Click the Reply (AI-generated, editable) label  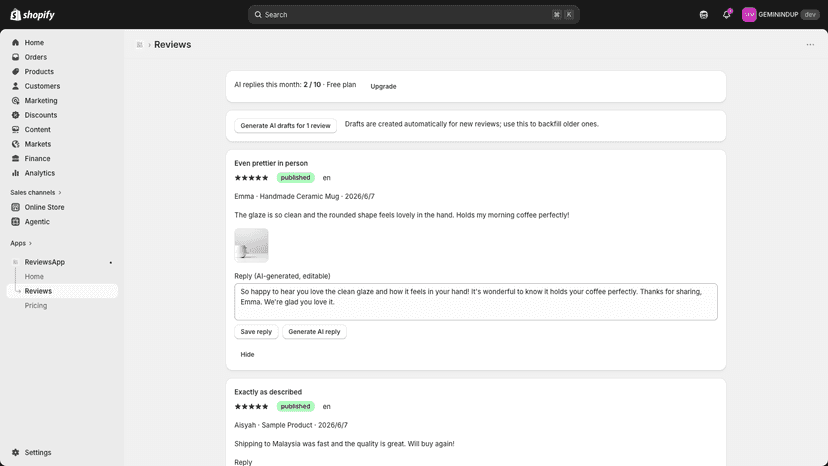click(x=282, y=276)
